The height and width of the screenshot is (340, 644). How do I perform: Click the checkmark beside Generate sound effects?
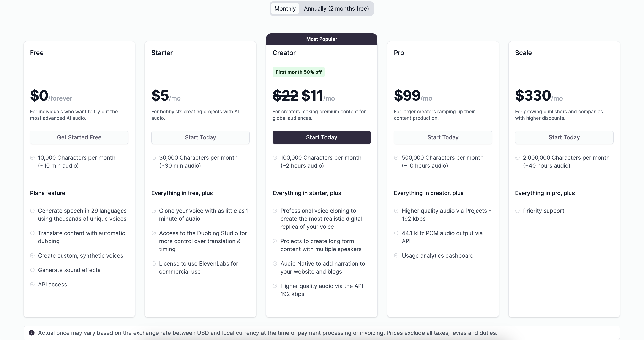point(33,270)
